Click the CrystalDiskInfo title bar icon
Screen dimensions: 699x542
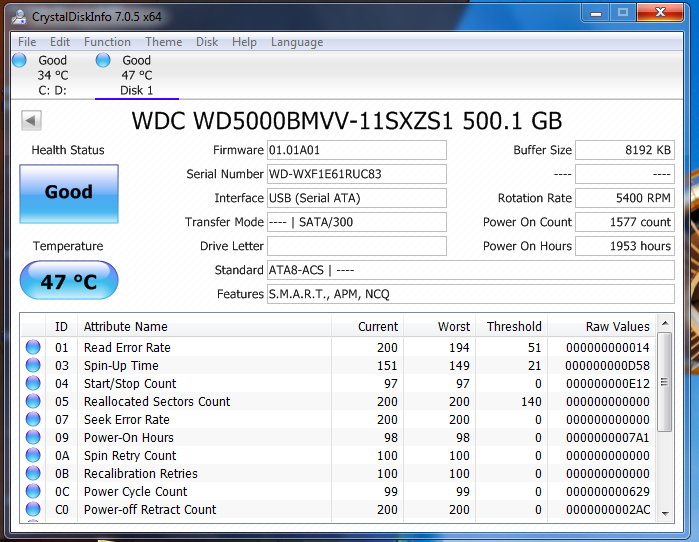point(19,16)
